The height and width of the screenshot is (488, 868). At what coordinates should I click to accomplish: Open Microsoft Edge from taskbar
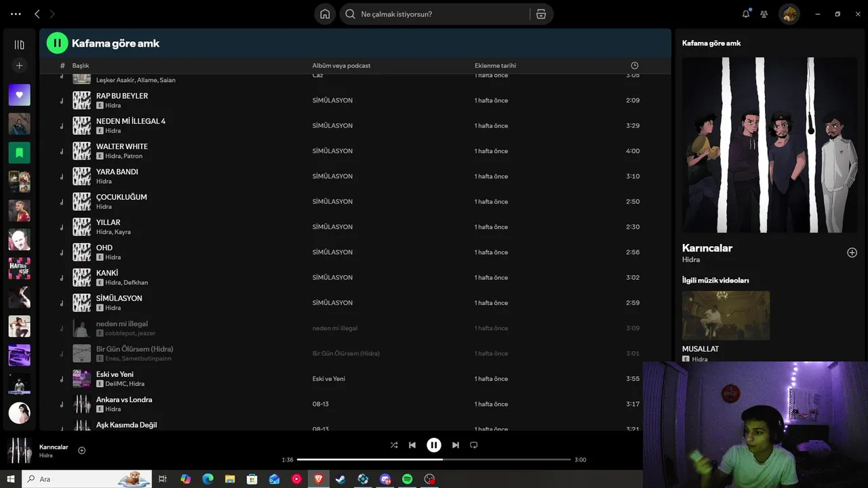208,479
